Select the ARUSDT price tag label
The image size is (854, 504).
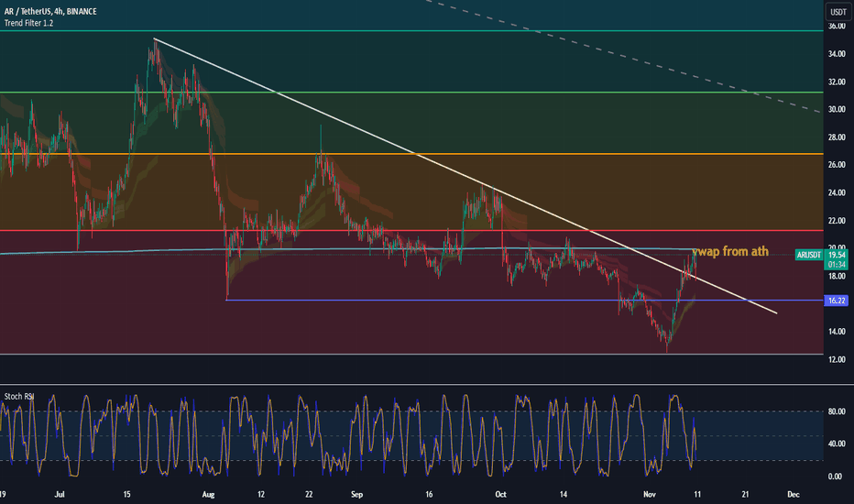tap(808, 255)
